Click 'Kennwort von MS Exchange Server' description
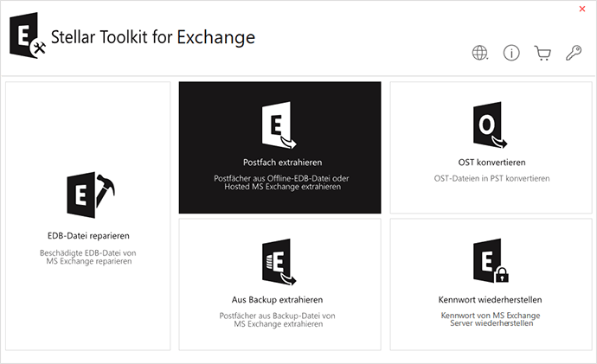Image resolution: width=597 pixels, height=364 pixels. click(491, 319)
